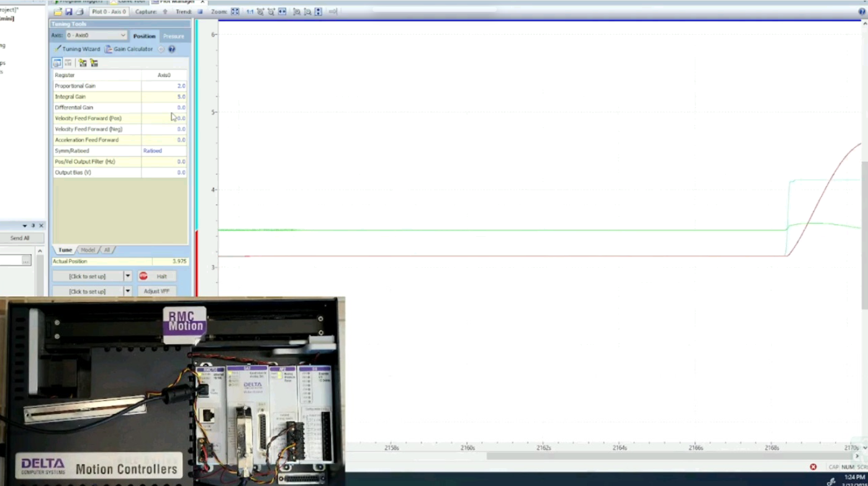Open the Gain Calculator
Viewport: 868px width, 486px height.
129,49
